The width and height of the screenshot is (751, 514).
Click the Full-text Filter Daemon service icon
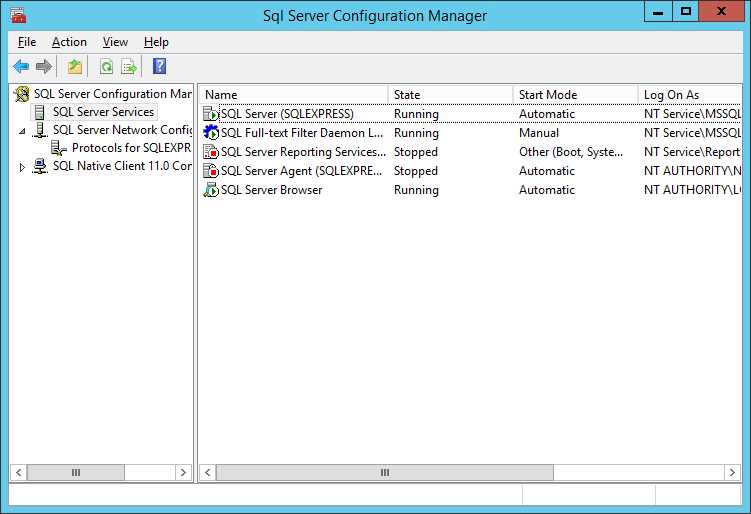click(x=211, y=133)
